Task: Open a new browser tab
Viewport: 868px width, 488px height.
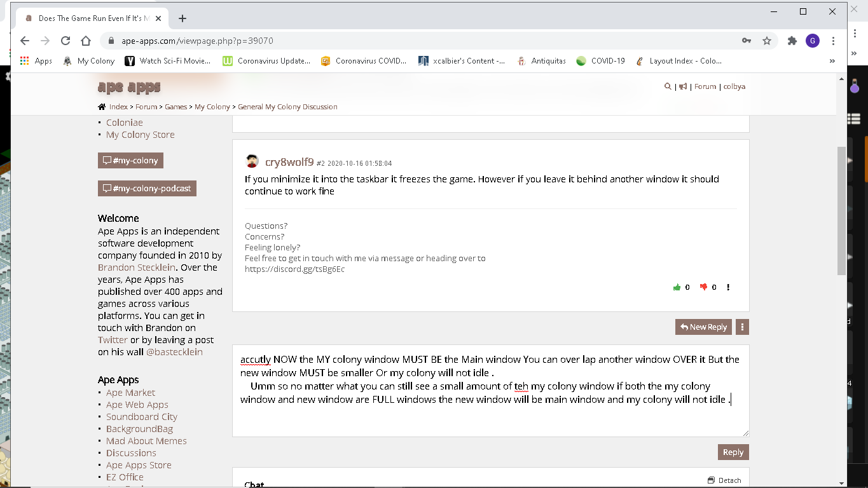Action: 183,18
